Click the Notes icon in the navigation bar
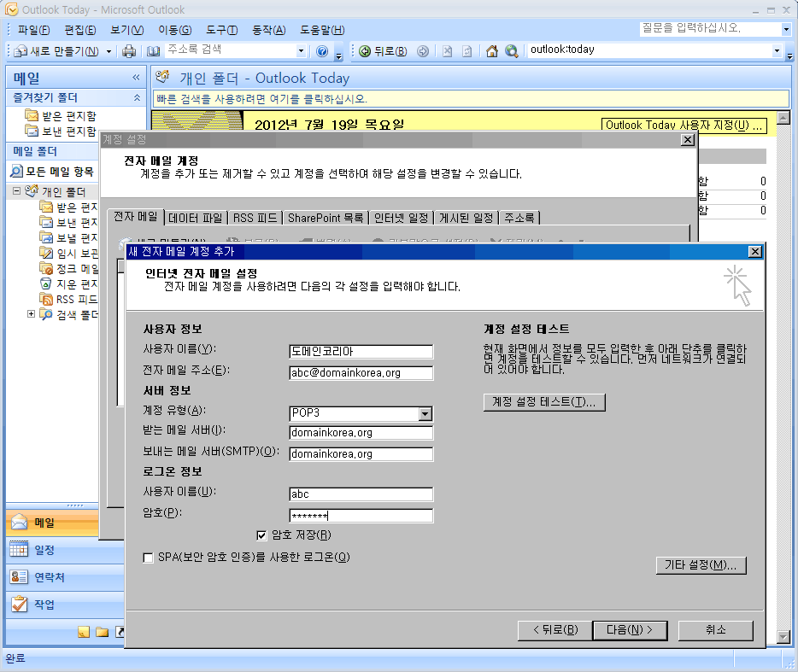This screenshot has width=798, height=672. coord(84,632)
